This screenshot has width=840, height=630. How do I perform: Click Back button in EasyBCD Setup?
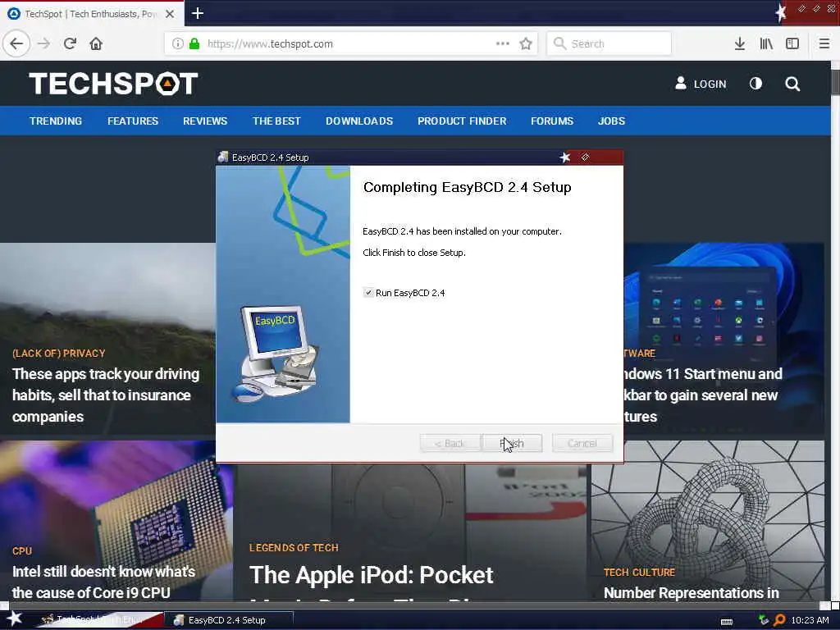point(450,443)
